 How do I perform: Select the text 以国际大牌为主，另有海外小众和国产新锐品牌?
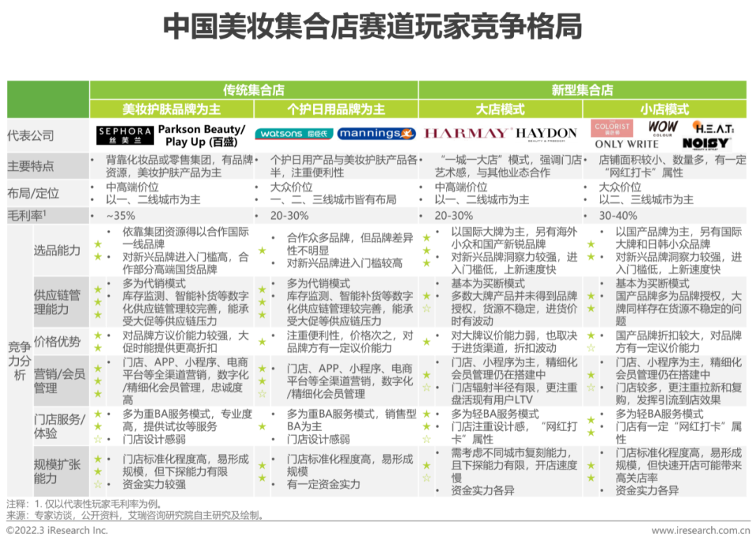pyautogui.click(x=514, y=238)
